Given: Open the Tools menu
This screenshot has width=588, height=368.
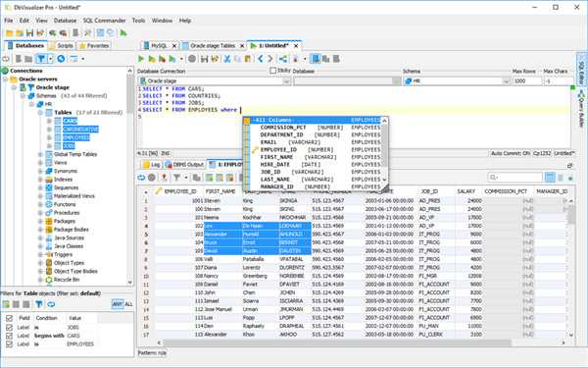Looking at the screenshot, I should pyautogui.click(x=138, y=21).
